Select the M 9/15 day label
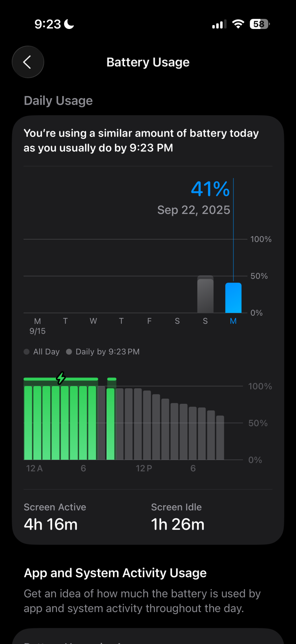Image resolution: width=296 pixels, height=644 pixels. pyautogui.click(x=37, y=326)
